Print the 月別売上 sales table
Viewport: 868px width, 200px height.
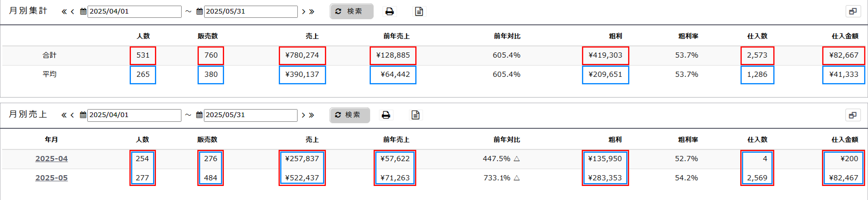point(386,115)
